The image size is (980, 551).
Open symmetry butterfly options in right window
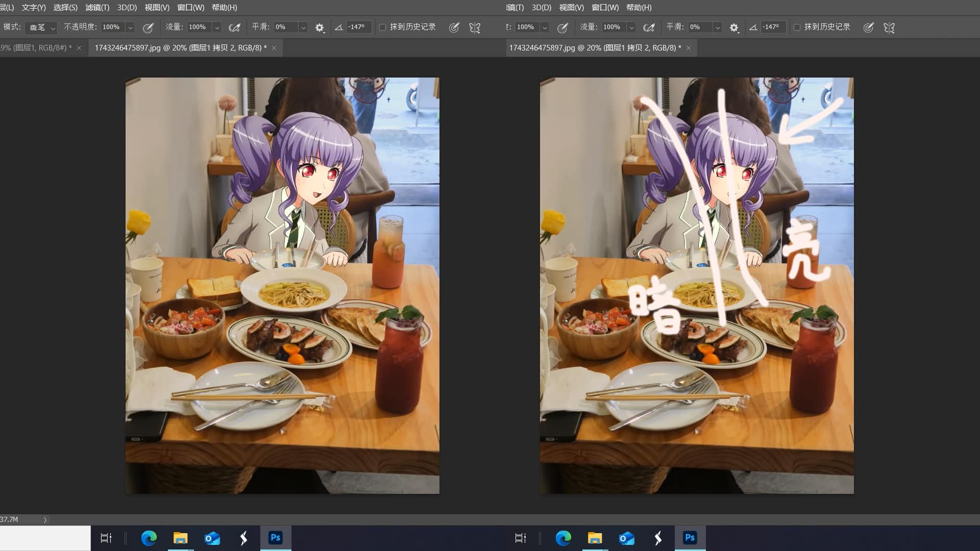point(889,28)
